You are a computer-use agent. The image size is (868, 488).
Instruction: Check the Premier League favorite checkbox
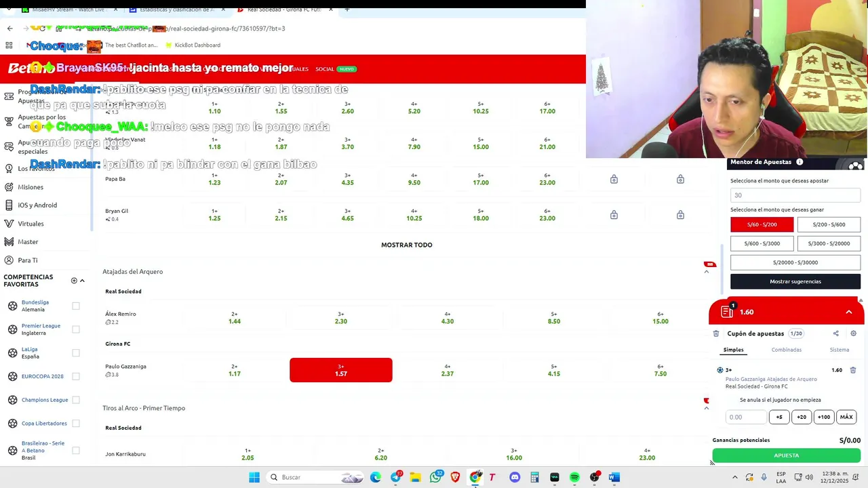76,329
